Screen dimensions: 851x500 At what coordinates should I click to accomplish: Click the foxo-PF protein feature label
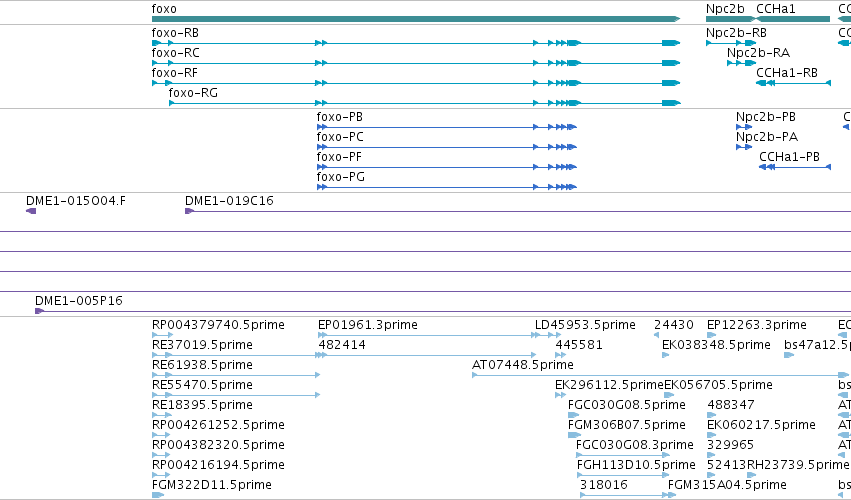click(x=339, y=157)
